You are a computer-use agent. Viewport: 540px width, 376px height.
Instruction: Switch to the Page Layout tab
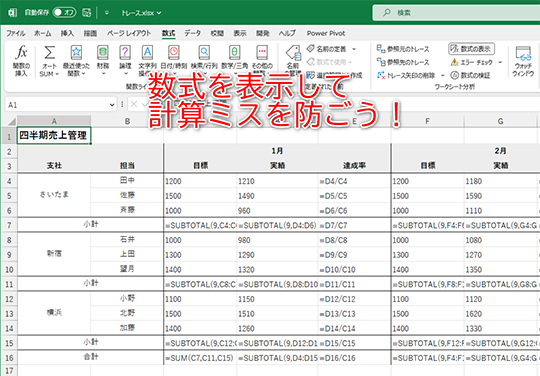[129, 33]
